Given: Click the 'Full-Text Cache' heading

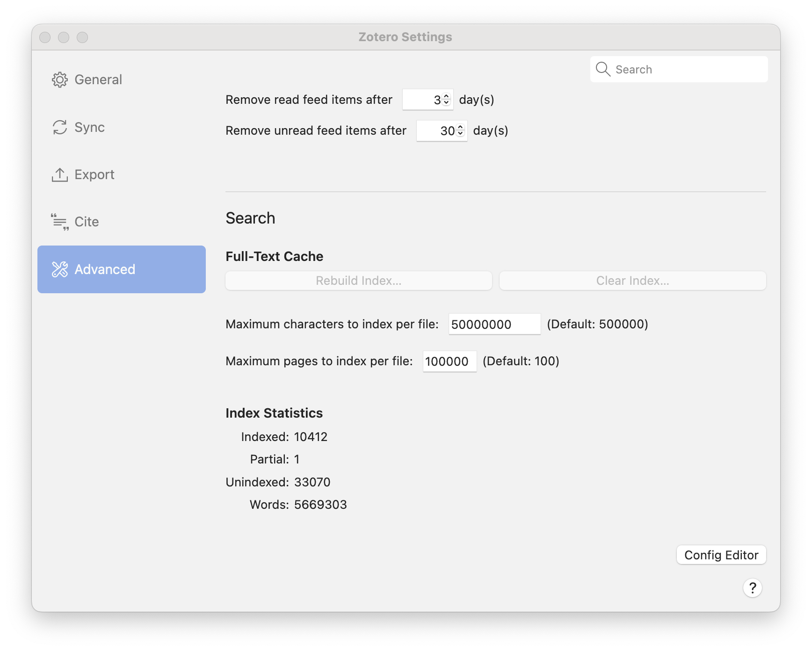Looking at the screenshot, I should [x=275, y=256].
